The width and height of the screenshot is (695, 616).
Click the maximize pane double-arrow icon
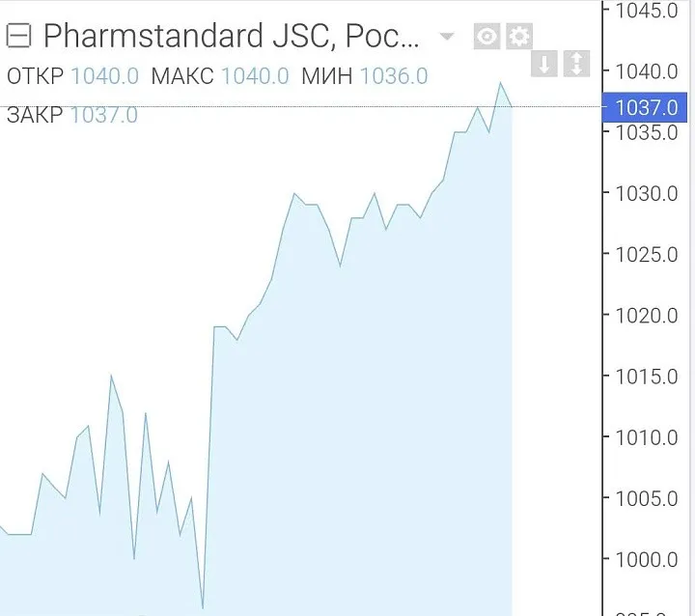(576, 64)
